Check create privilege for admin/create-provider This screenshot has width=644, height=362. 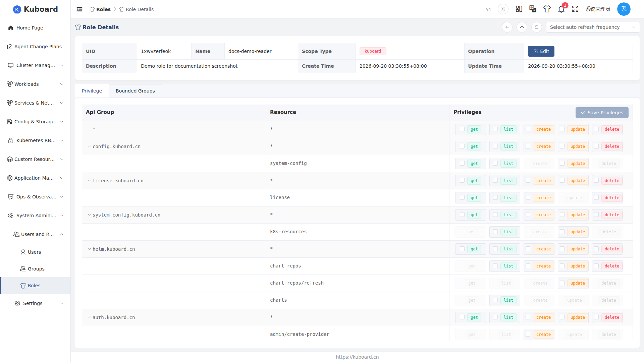tap(528, 334)
